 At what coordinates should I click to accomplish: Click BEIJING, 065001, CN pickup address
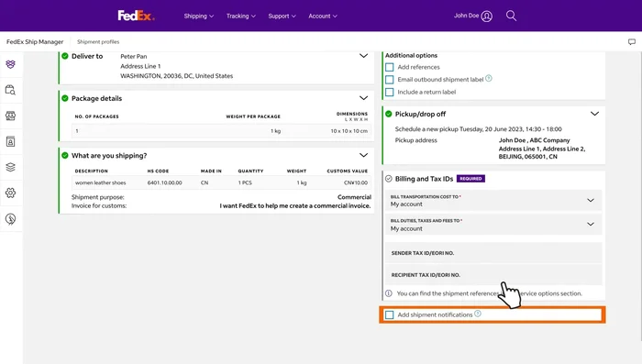click(527, 157)
